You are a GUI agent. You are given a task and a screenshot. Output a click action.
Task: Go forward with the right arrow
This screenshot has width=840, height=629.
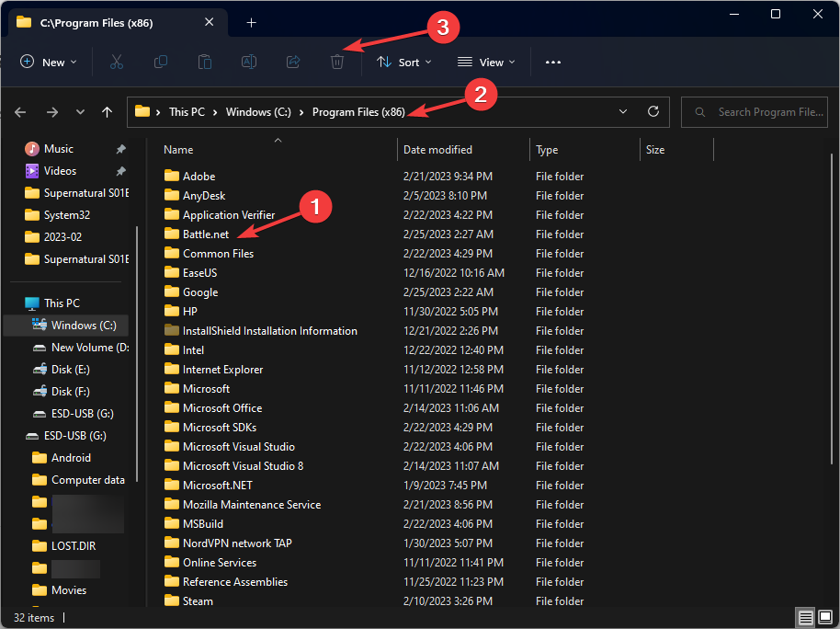52,112
